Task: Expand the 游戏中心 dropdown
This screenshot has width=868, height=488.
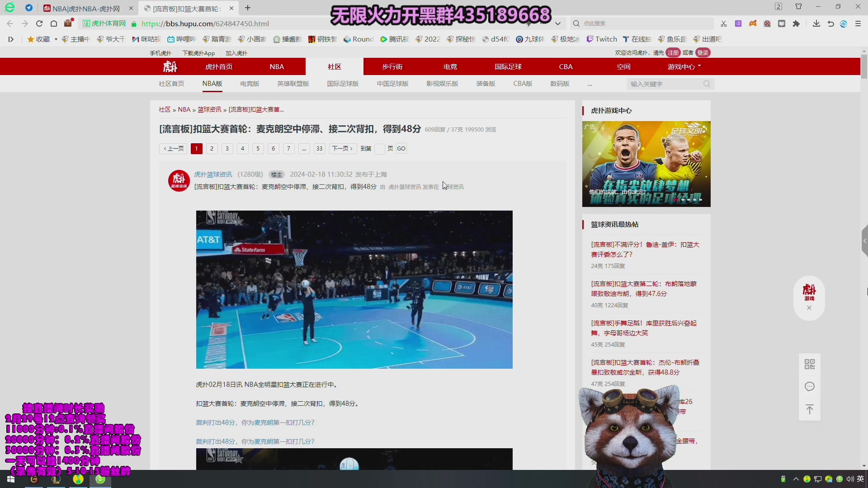Action: point(684,67)
